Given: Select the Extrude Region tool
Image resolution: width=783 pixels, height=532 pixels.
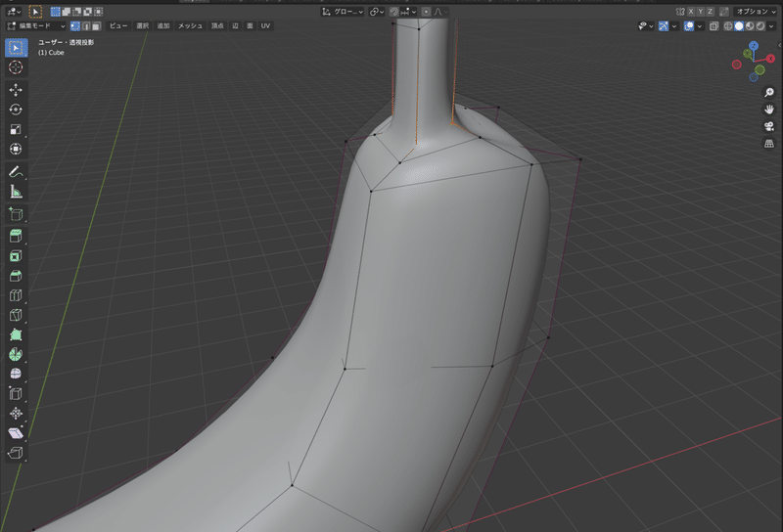Looking at the screenshot, I should click(16, 236).
